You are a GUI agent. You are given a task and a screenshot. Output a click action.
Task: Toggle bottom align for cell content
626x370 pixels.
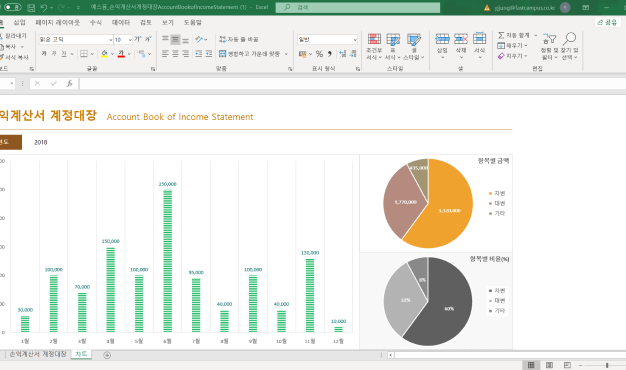tap(186, 39)
